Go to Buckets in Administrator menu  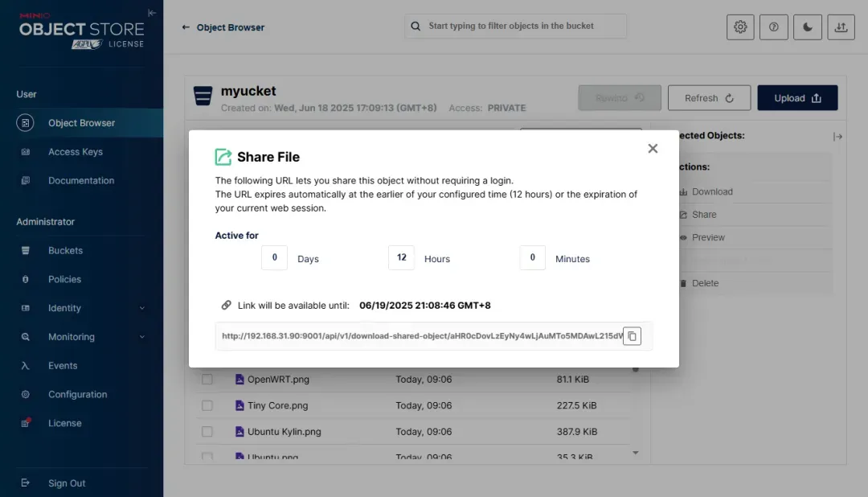pyautogui.click(x=65, y=251)
